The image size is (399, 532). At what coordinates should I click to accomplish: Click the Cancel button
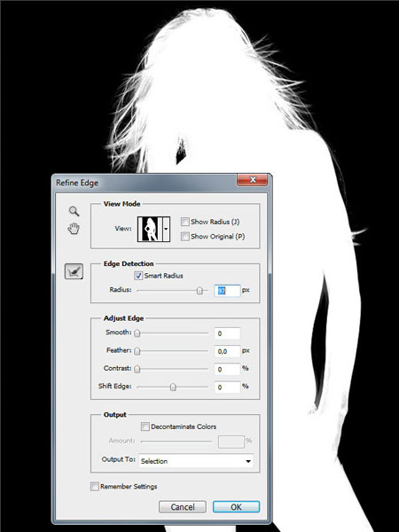point(183,507)
